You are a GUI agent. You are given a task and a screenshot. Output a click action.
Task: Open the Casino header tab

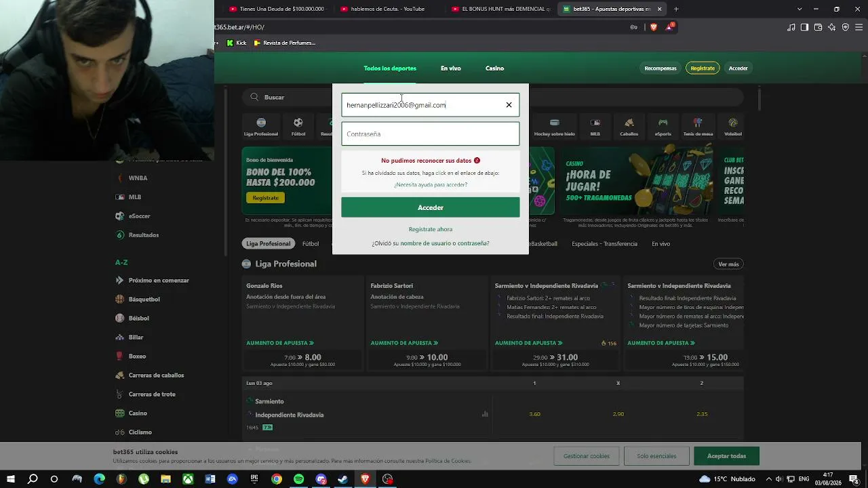pyautogui.click(x=494, y=68)
